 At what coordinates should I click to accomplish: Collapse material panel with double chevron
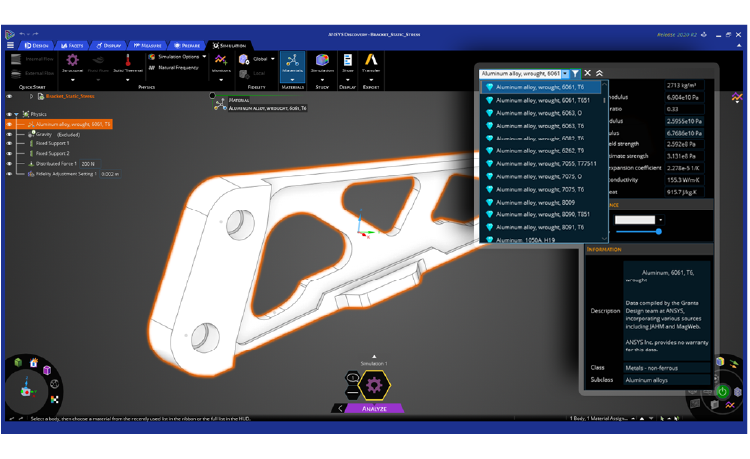tap(599, 73)
